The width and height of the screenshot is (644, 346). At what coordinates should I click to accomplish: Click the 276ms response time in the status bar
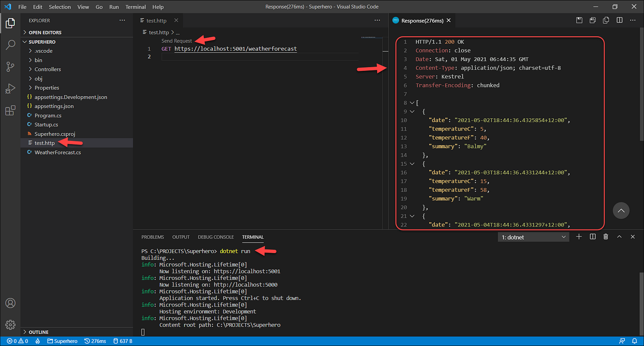point(95,341)
